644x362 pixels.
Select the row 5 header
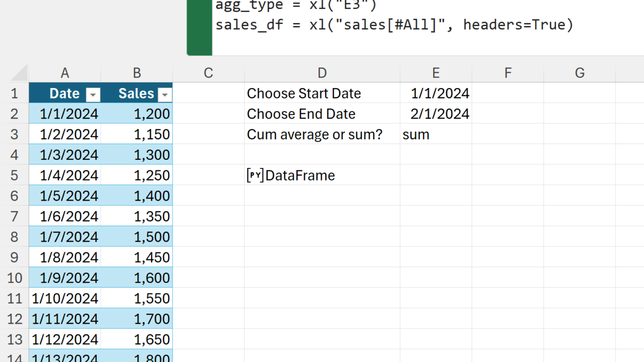tap(14, 175)
